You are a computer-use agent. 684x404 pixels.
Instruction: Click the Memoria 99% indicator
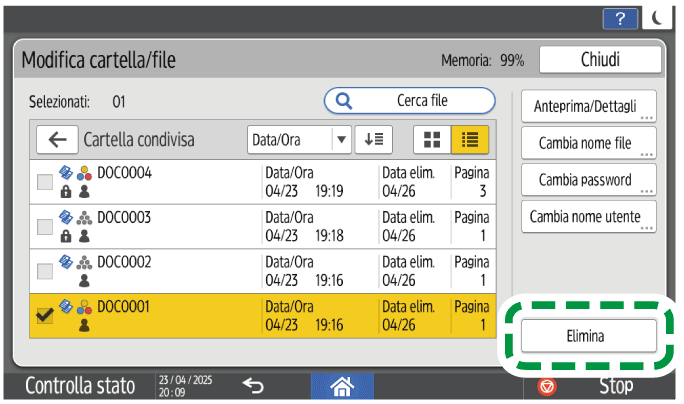coord(482,60)
